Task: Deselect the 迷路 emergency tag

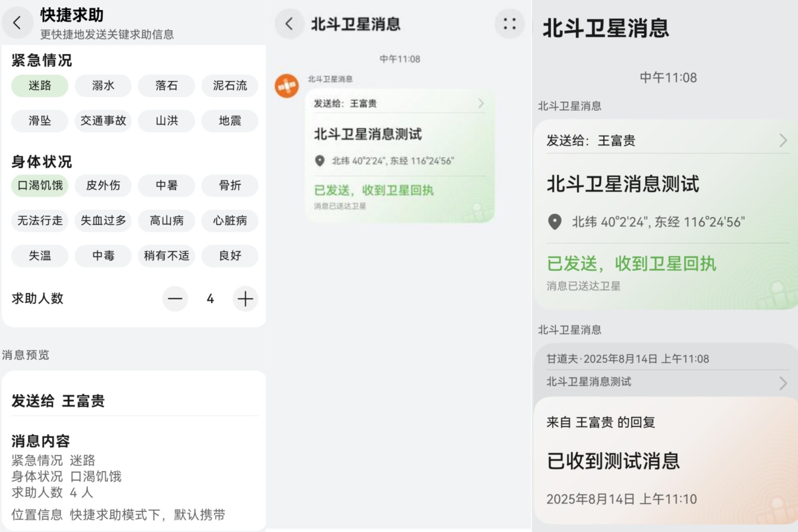Action: pyautogui.click(x=39, y=86)
